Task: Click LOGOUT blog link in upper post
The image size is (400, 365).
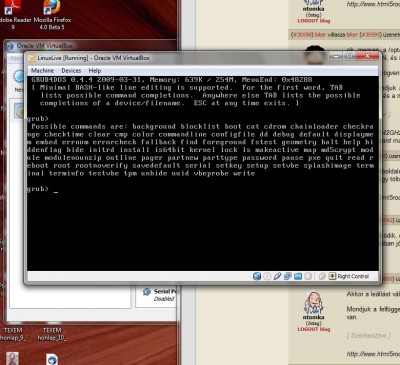Action: tap(314, 21)
